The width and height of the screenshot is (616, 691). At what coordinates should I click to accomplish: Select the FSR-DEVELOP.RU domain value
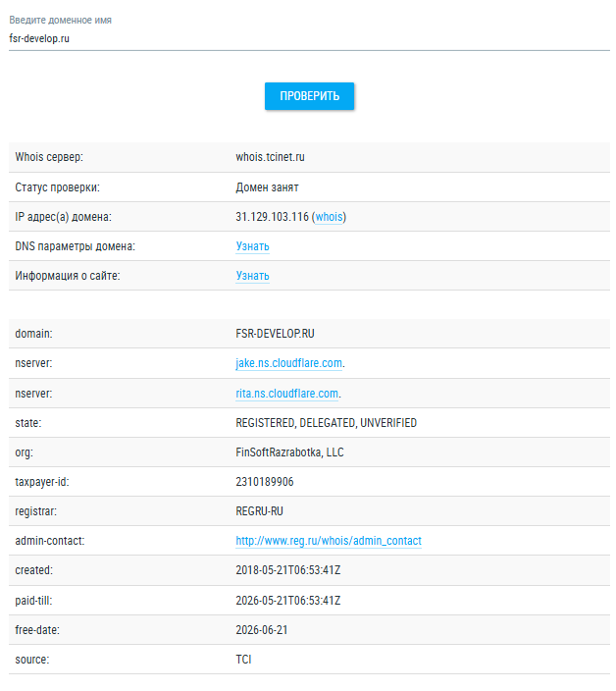pos(275,334)
